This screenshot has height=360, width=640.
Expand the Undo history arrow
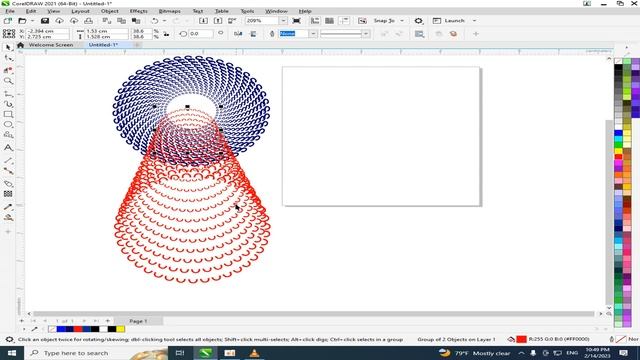coord(164,21)
